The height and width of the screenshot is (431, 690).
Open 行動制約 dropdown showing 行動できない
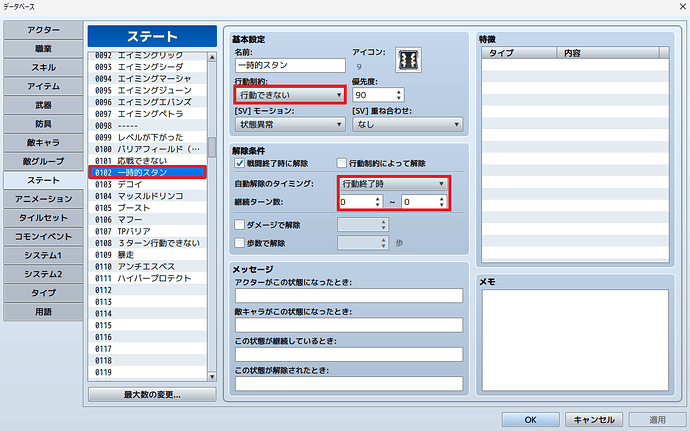coord(290,95)
